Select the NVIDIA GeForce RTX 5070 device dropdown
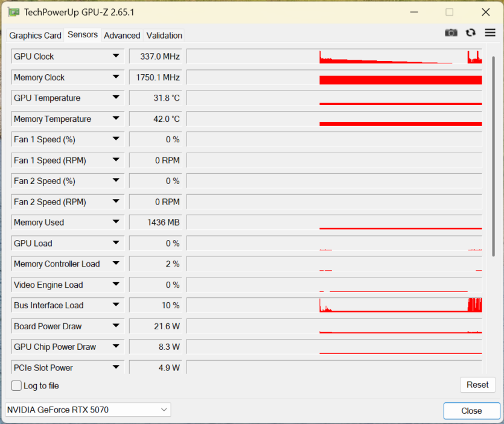 (x=88, y=410)
